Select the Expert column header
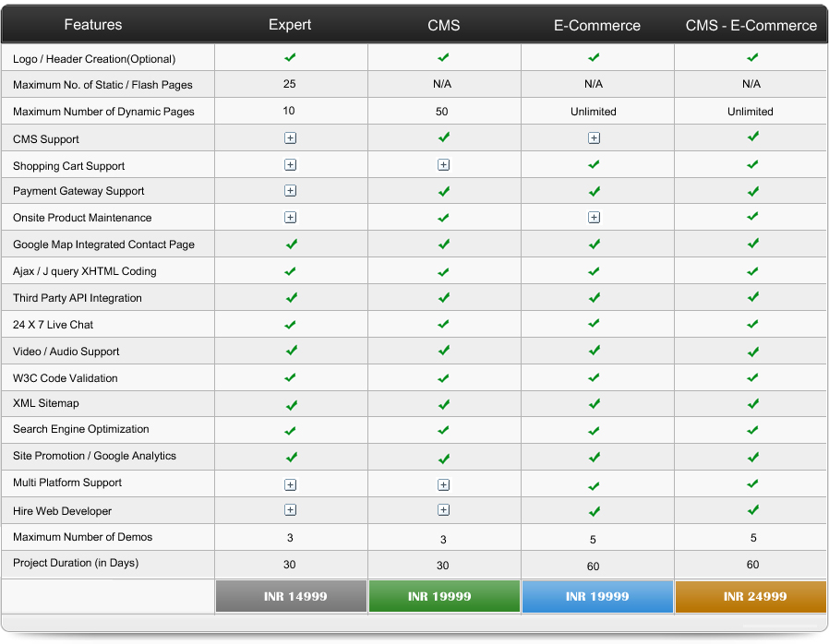 click(x=290, y=25)
